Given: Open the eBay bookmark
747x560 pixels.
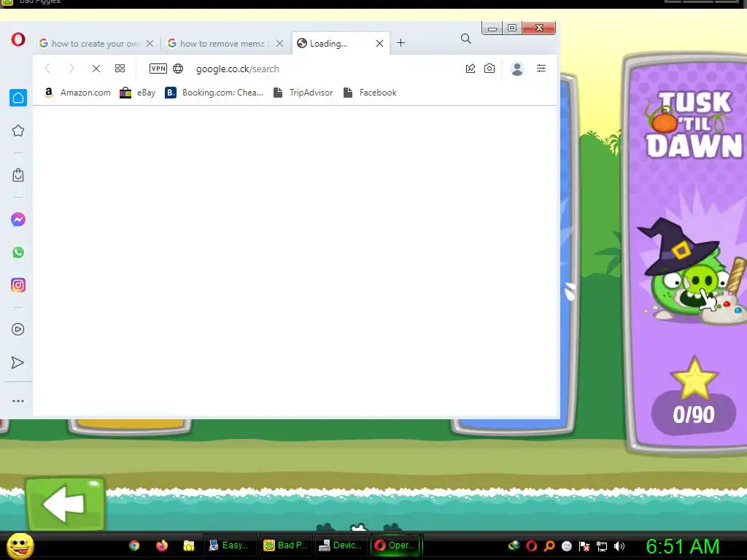Looking at the screenshot, I should pyautogui.click(x=138, y=93).
